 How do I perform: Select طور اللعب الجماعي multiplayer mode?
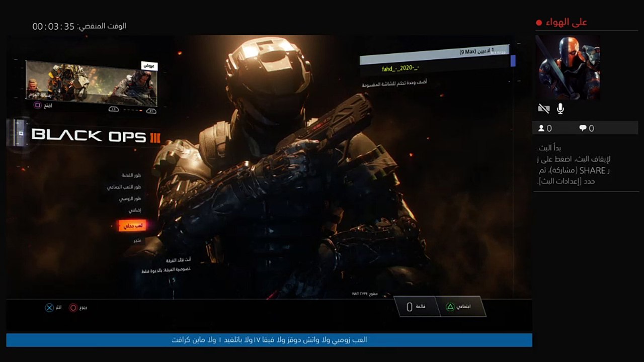pos(124,187)
